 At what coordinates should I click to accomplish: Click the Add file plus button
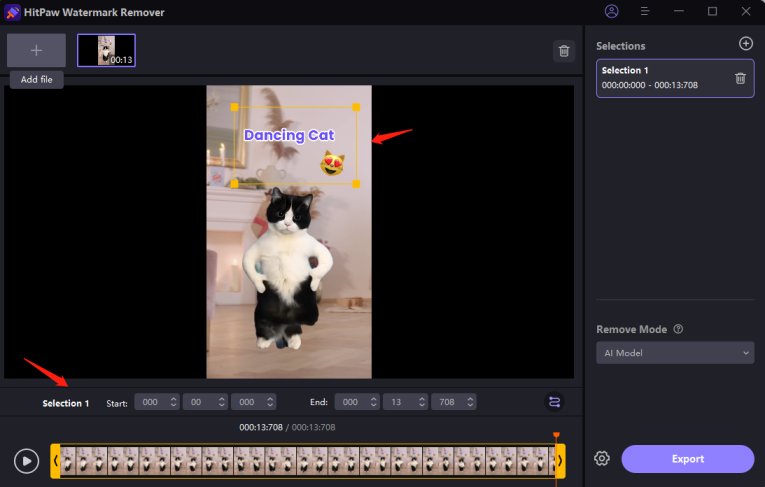[x=36, y=50]
